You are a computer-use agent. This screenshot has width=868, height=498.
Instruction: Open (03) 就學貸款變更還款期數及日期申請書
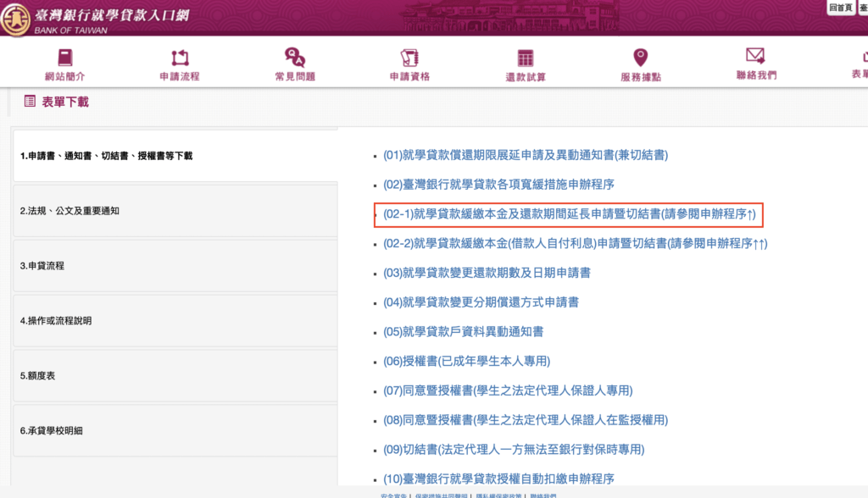487,273
